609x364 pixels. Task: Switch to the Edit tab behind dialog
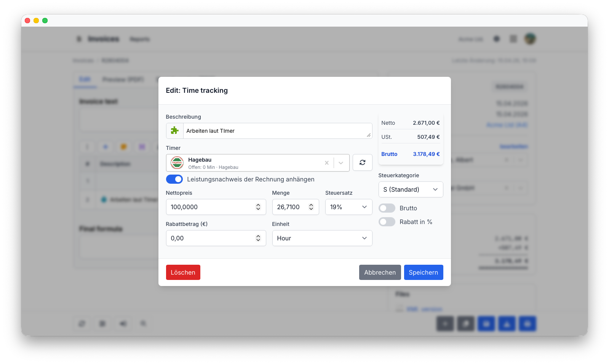pos(85,79)
